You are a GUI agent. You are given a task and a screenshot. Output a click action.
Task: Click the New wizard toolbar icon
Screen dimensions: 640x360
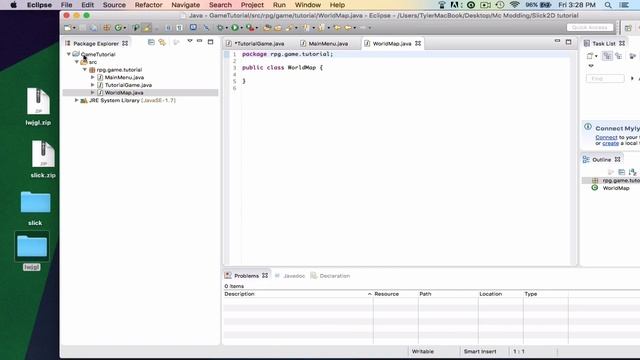67,28
